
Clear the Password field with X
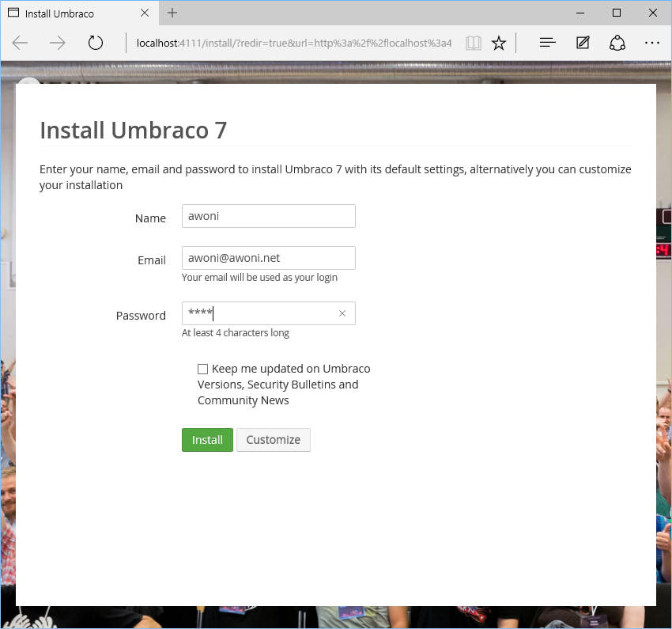(342, 313)
